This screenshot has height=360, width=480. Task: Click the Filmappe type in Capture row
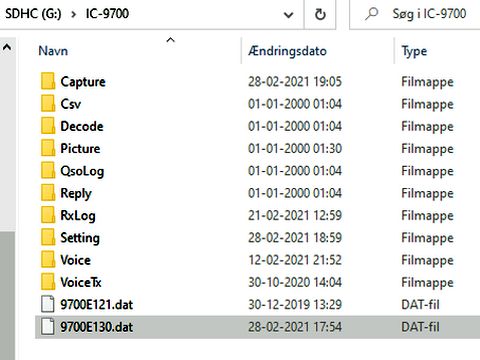point(427,82)
